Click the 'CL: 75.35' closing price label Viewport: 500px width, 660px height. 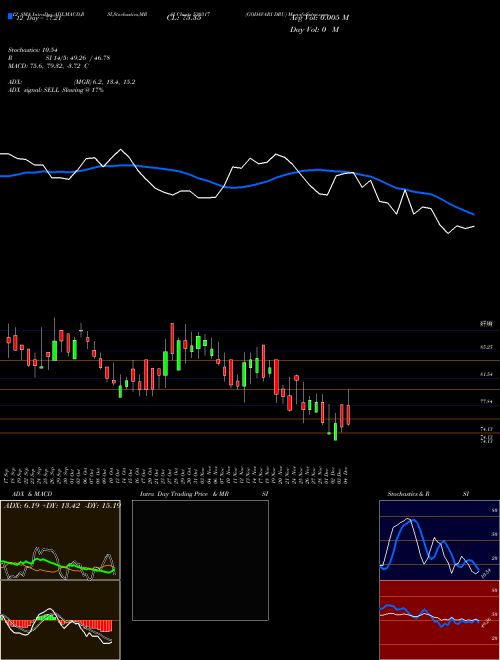[184, 18]
